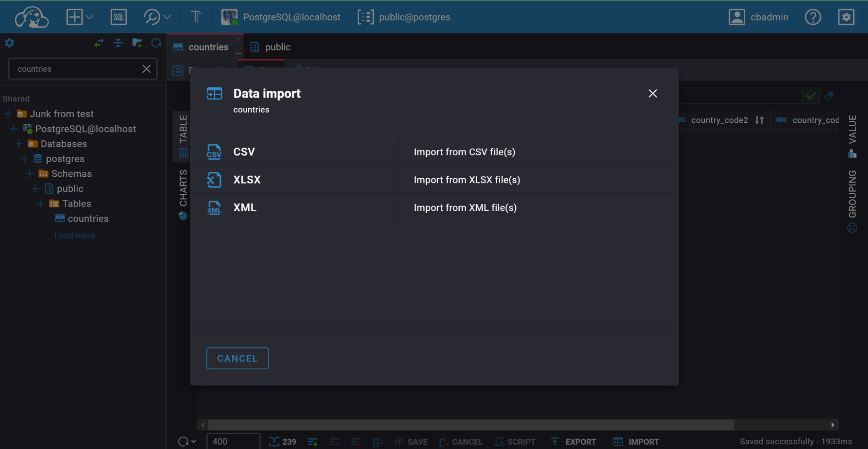Open the cbadmin user menu
The height and width of the screenshot is (449, 868).
pyautogui.click(x=758, y=17)
